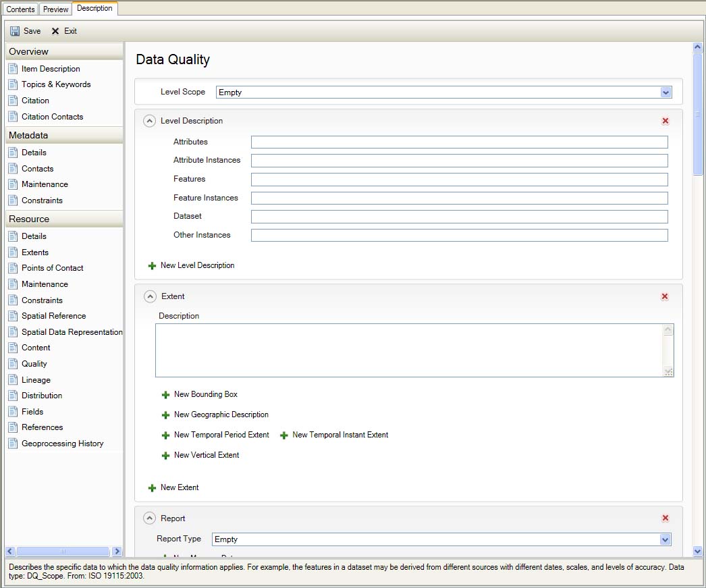
Task: Open Lineage page in Resource list
Action: click(36, 380)
